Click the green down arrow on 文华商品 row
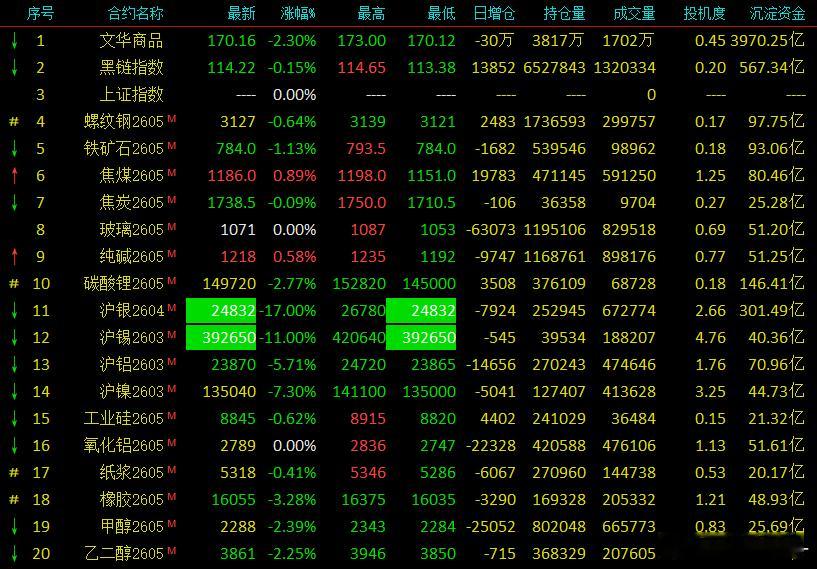Viewport: 817px width, 569px height. click(15, 41)
